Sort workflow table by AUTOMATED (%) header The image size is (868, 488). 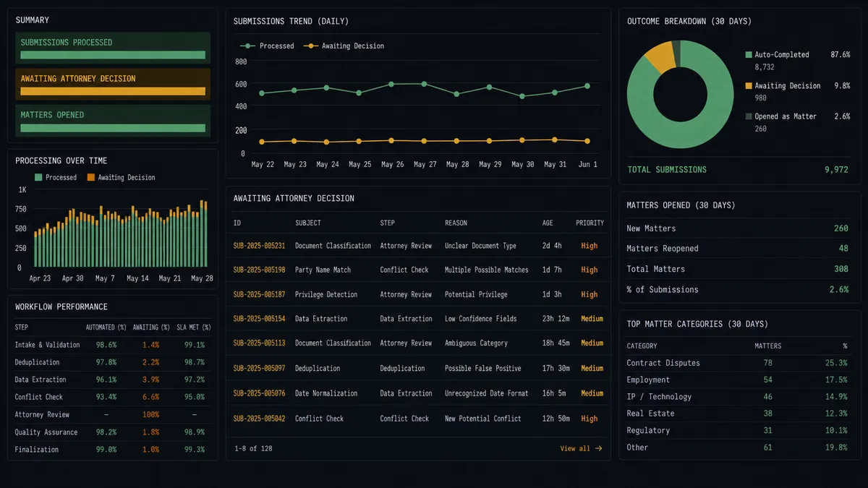[x=106, y=328]
